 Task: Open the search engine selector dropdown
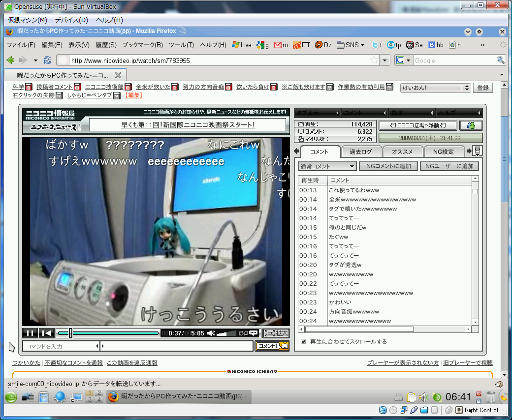pos(403,60)
